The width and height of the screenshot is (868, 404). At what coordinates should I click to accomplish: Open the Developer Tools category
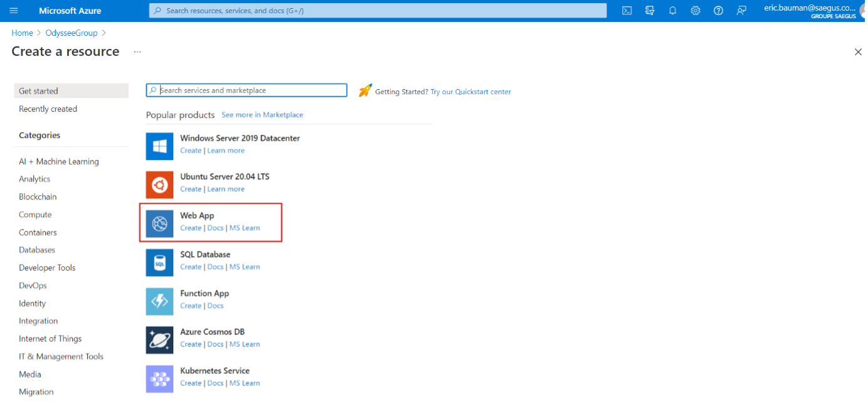click(47, 267)
